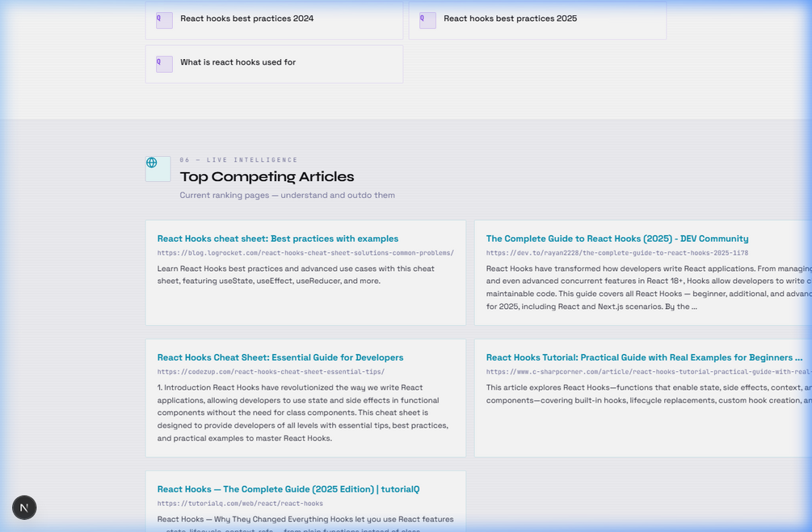This screenshot has width=812, height=532.
Task: Select the "What is react hooks used for" query card
Action: [274, 64]
